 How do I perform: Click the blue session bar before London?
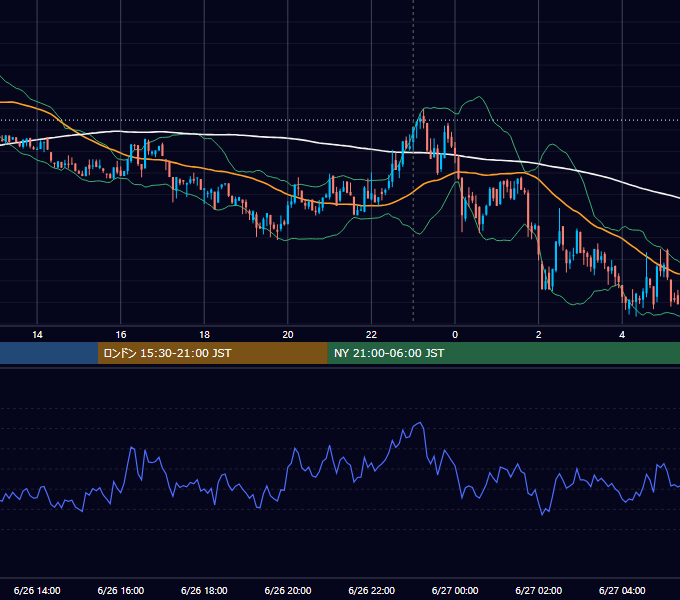tap(49, 353)
